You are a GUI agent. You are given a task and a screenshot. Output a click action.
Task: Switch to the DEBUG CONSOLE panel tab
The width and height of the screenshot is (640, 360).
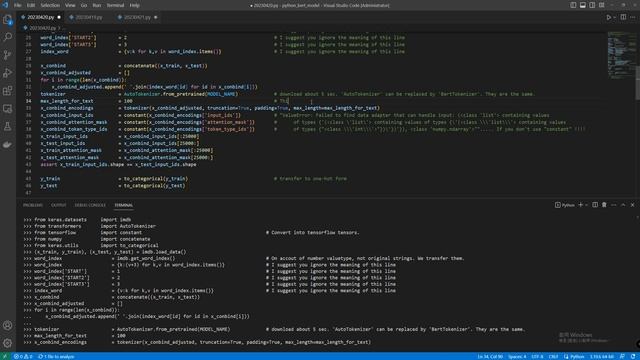point(90,205)
